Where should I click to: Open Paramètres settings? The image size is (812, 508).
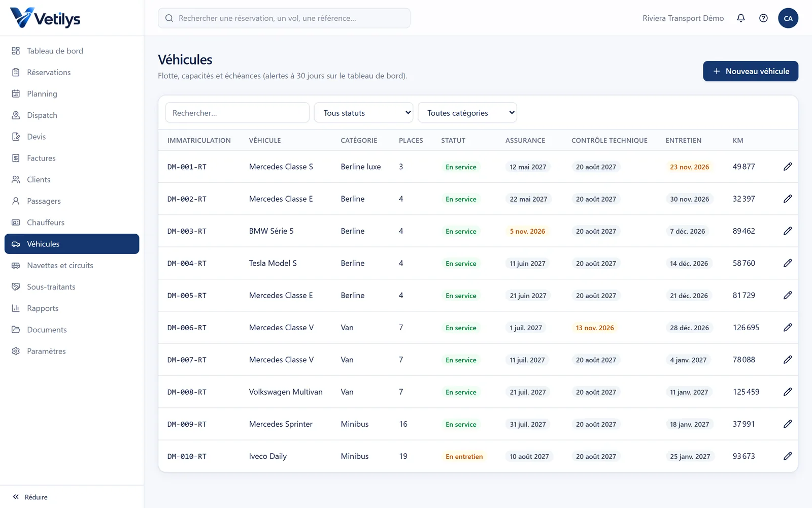tap(72, 351)
